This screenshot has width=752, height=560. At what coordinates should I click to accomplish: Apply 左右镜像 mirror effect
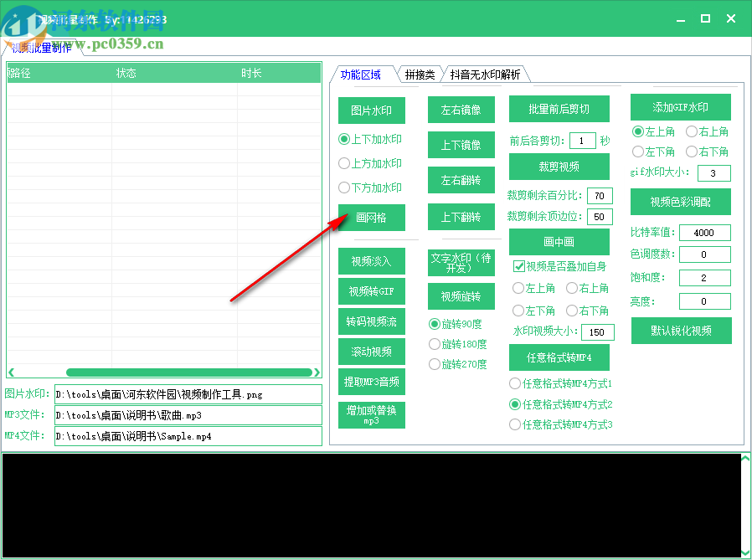461,110
